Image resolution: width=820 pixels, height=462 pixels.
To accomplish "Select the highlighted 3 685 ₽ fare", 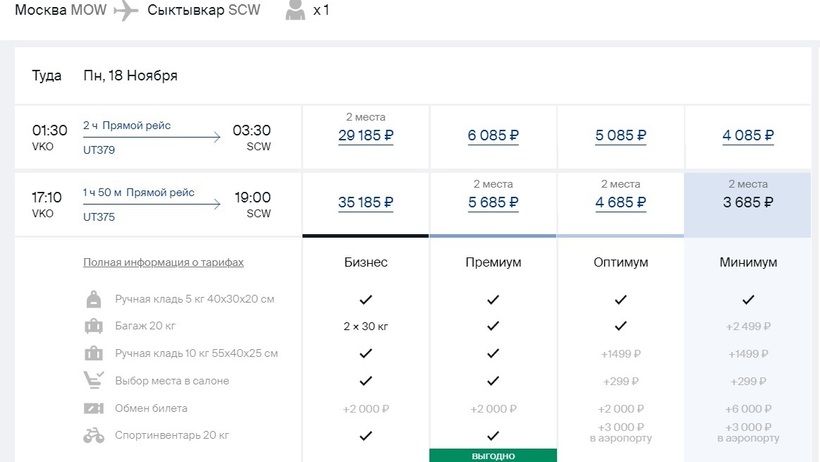I will 748,202.
